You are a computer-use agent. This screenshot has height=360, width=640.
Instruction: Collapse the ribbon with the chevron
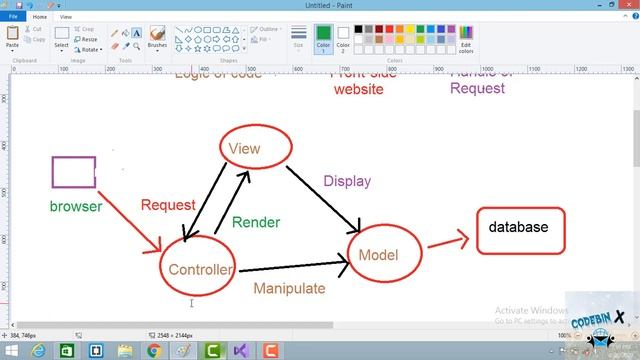626,16
